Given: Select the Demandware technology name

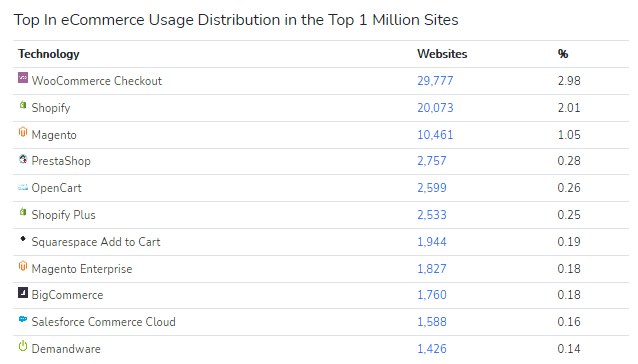Looking at the screenshot, I should [66, 349].
